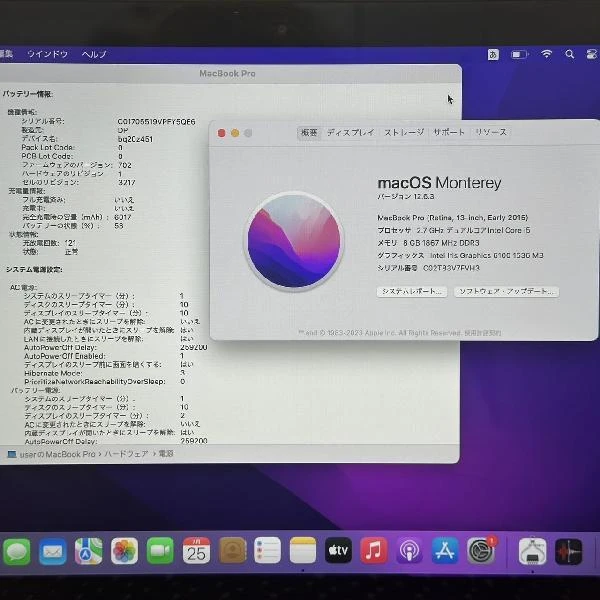Screen dimensions: 600x600
Task: Open System Preferences in the dock
Action: (x=481, y=550)
